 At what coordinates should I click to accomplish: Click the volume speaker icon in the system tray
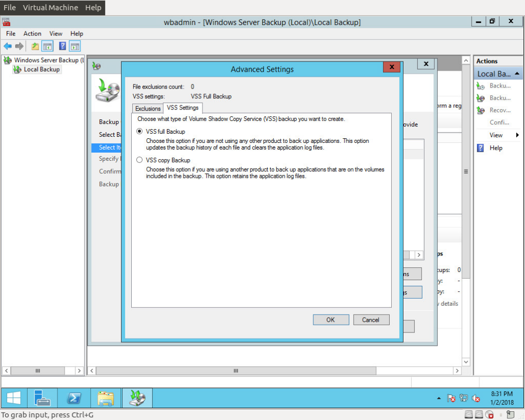pyautogui.click(x=475, y=398)
